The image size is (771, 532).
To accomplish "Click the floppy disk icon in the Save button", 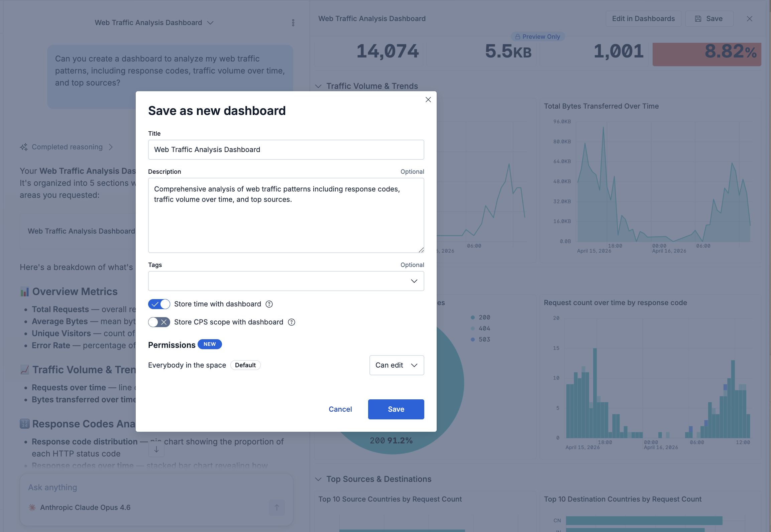I will (x=698, y=19).
